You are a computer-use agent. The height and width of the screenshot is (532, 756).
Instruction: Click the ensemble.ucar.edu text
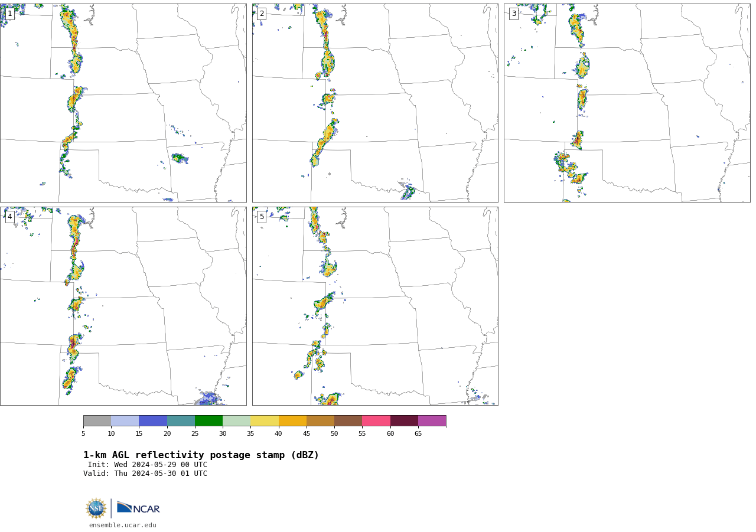tap(123, 525)
